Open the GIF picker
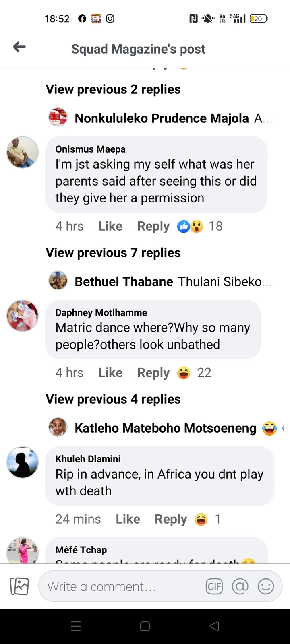Viewport: 290px width, 644px height. [x=214, y=586]
